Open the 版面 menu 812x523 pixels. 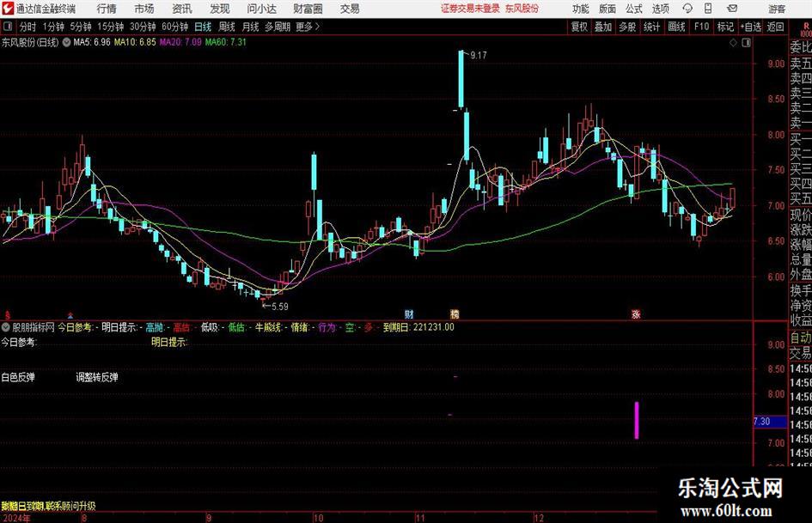click(607, 9)
